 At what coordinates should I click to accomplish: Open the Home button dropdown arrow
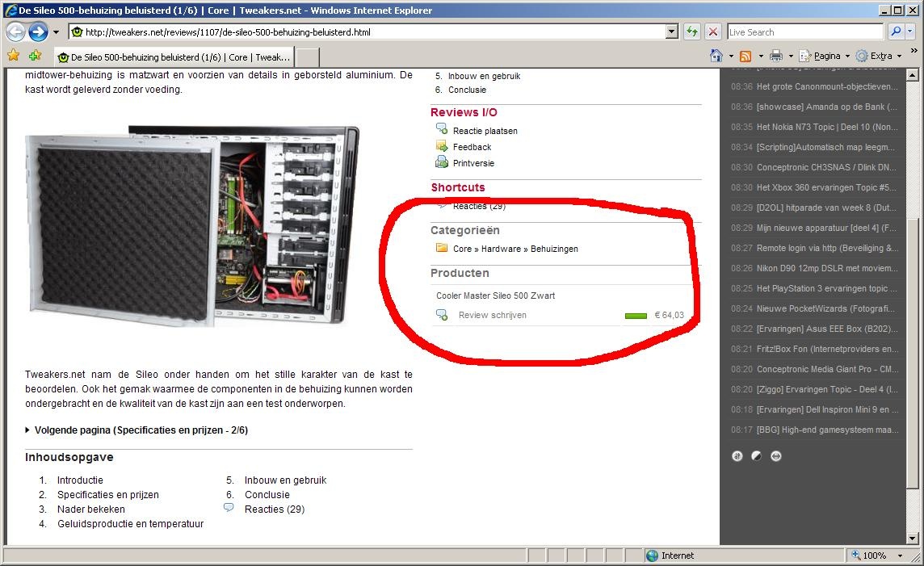click(x=731, y=57)
